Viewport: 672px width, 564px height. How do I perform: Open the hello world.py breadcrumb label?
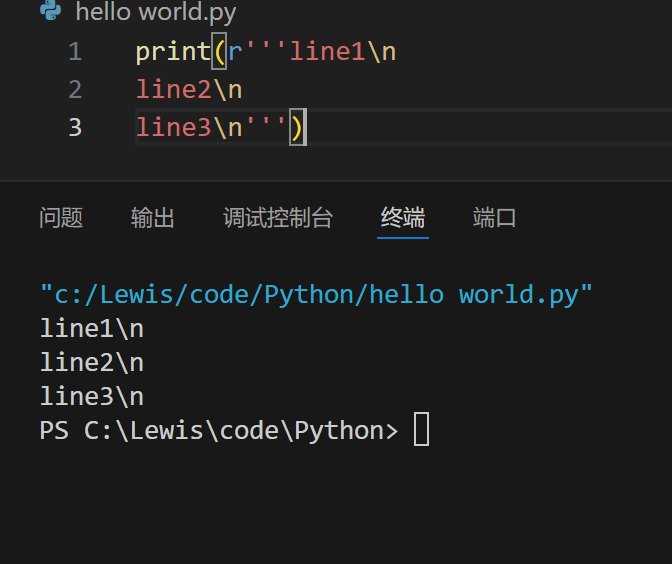click(156, 12)
